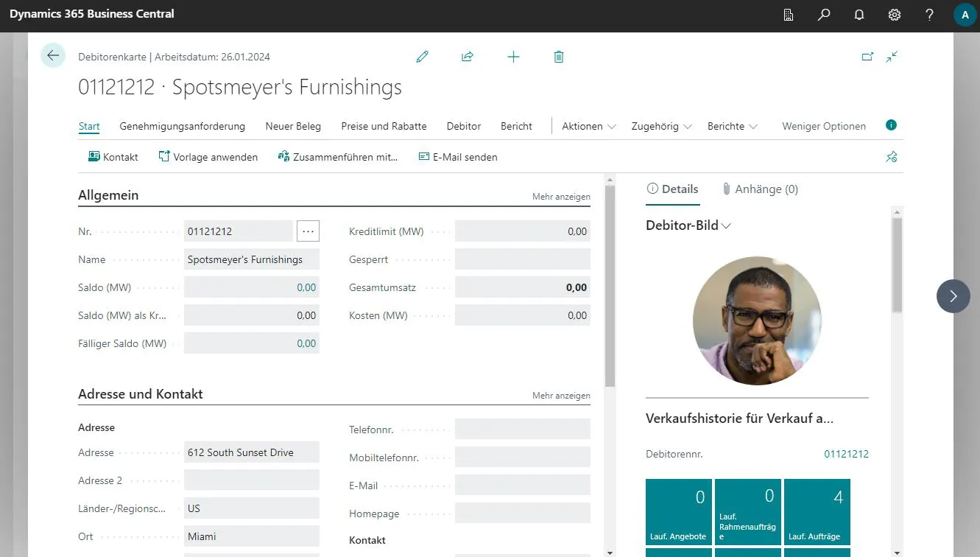The height and width of the screenshot is (557, 980).
Task: Click the Mobiltelefonnr. field
Action: click(x=523, y=458)
